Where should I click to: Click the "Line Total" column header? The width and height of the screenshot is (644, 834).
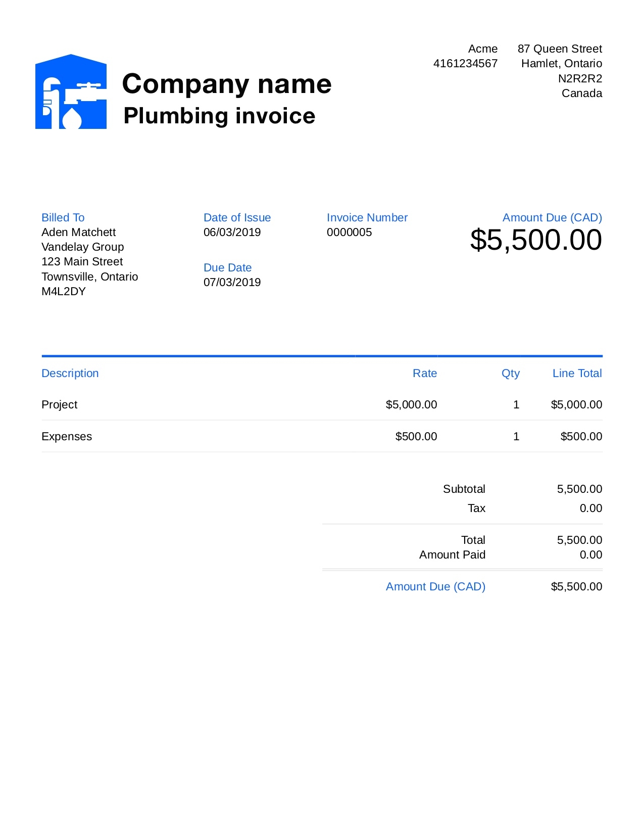577,374
